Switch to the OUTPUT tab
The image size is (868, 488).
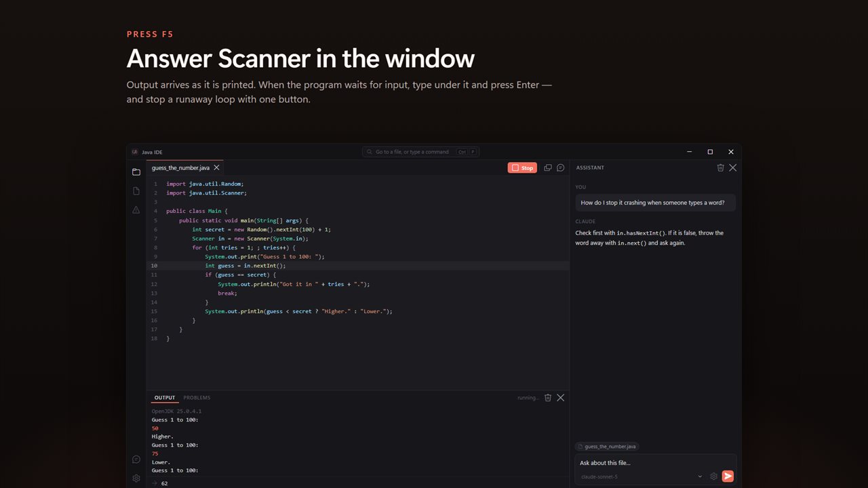165,398
